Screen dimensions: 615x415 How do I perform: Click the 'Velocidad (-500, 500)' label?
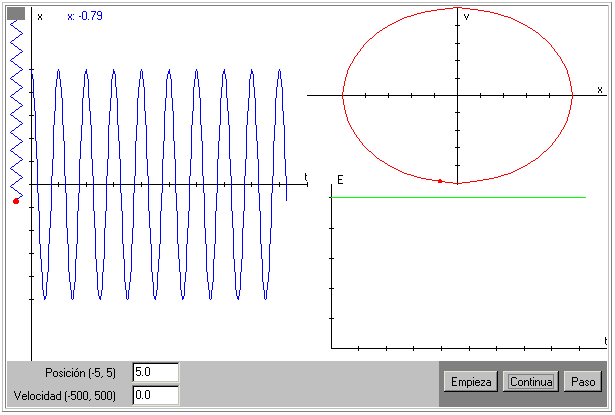tap(65, 395)
